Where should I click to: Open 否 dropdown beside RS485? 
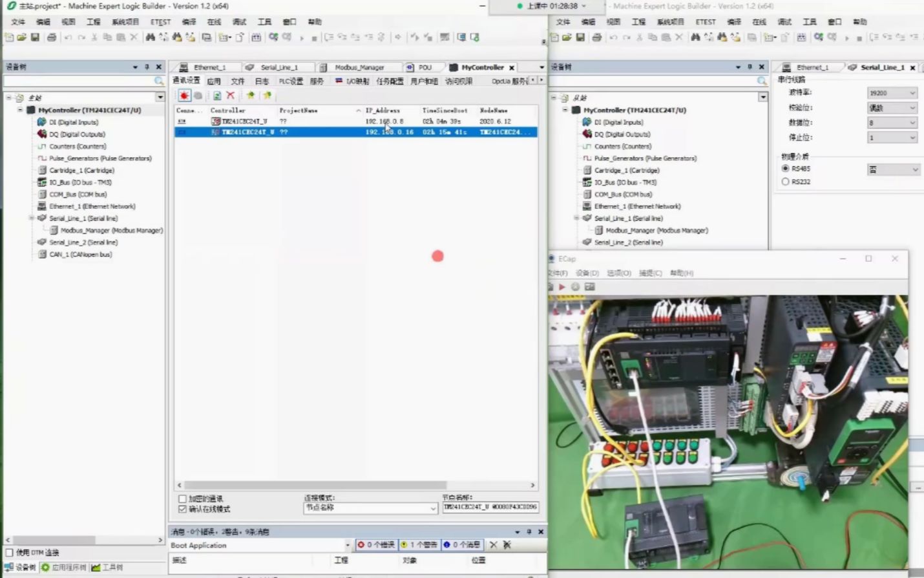click(x=894, y=169)
